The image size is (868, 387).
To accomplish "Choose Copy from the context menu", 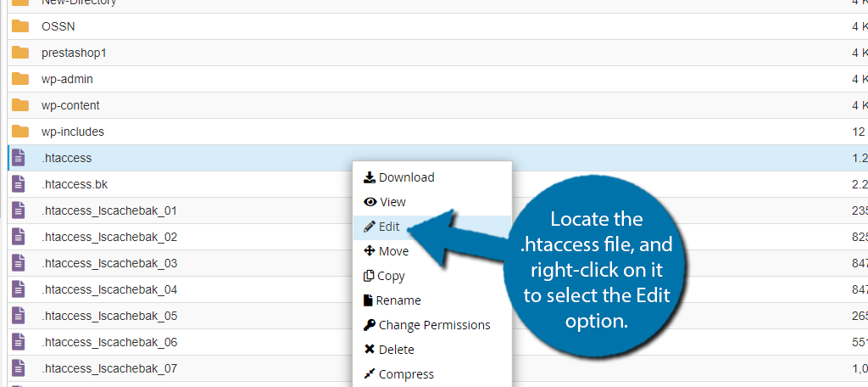I will 431,276.
